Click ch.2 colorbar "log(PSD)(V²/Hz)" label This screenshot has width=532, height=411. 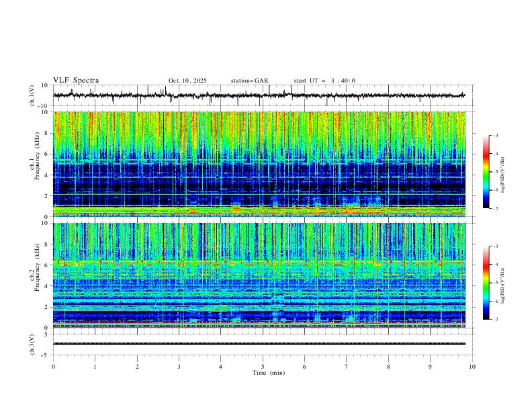[502, 285]
